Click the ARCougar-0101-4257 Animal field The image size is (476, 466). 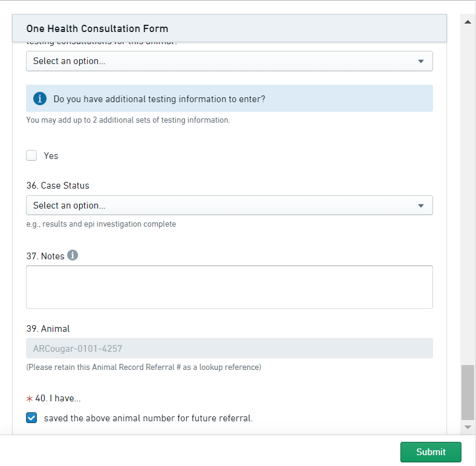coord(229,348)
